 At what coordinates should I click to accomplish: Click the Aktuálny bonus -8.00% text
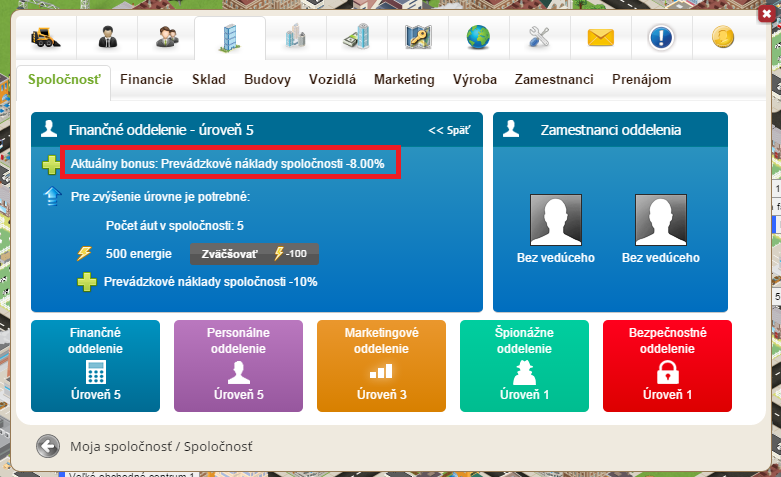[x=228, y=164]
